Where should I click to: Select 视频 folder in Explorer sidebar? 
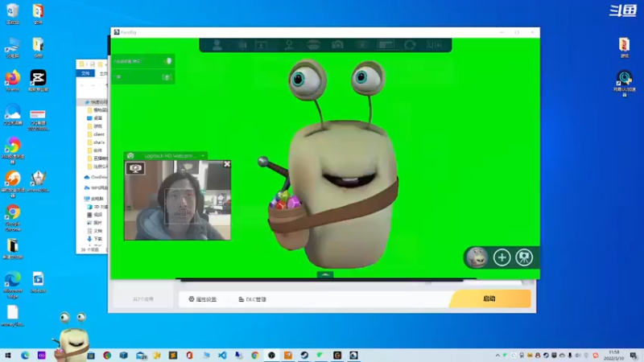coord(95,215)
